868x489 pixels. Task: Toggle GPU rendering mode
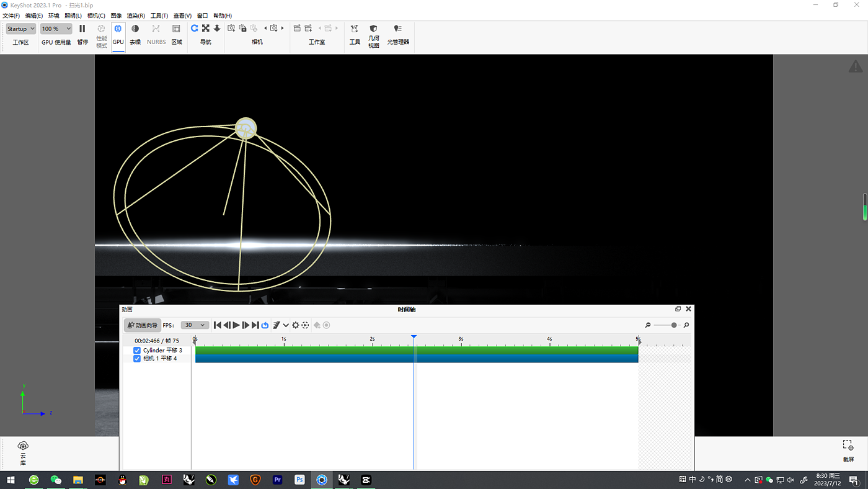pos(118,29)
